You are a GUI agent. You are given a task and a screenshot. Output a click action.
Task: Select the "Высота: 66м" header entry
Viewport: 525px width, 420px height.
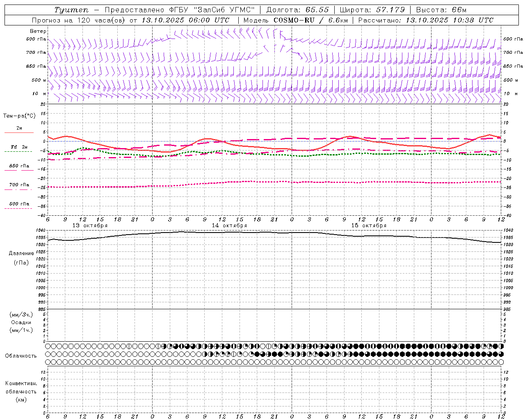point(441,10)
